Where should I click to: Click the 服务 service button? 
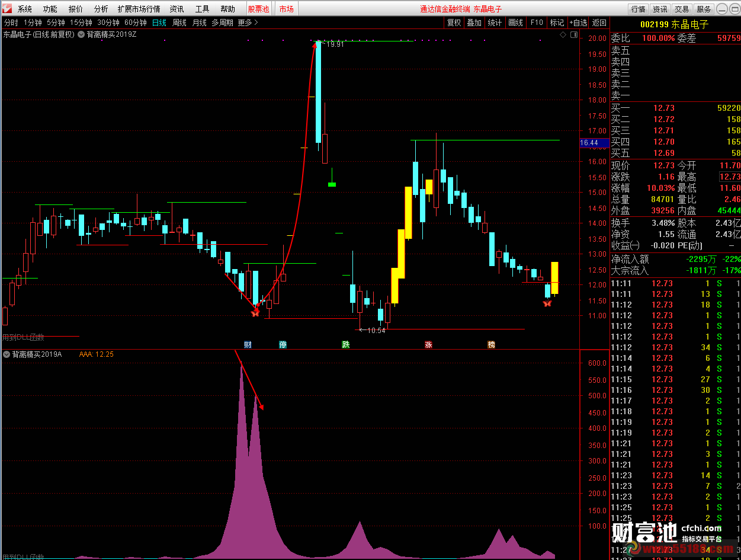tap(704, 9)
